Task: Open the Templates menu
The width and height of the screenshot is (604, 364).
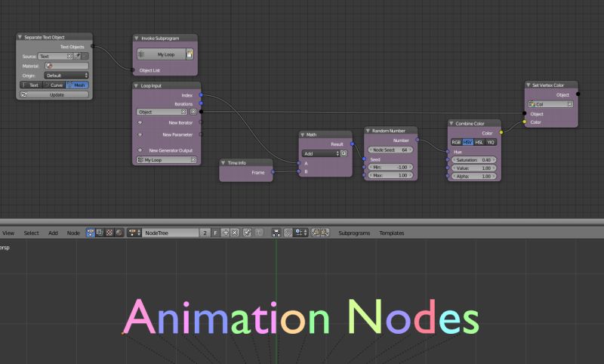Action: [391, 233]
